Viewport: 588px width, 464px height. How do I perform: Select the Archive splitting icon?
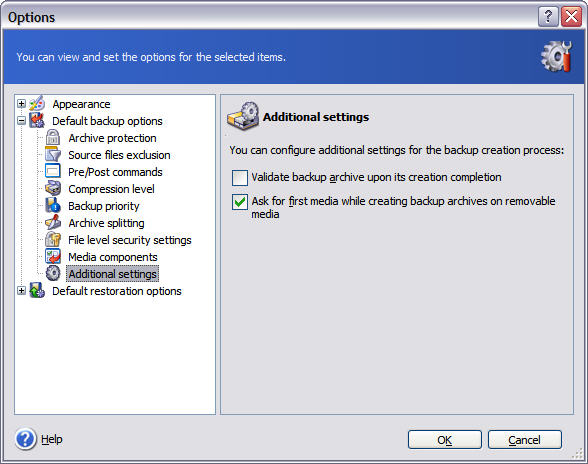tap(53, 222)
